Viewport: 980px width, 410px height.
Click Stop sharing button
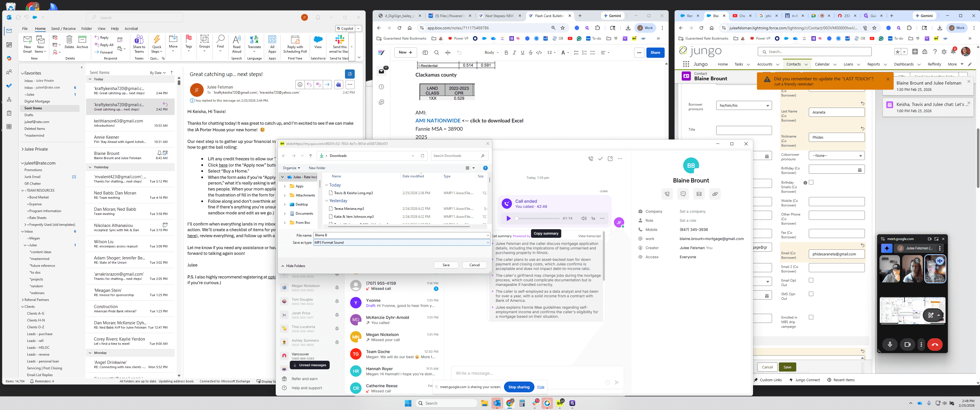click(519, 387)
